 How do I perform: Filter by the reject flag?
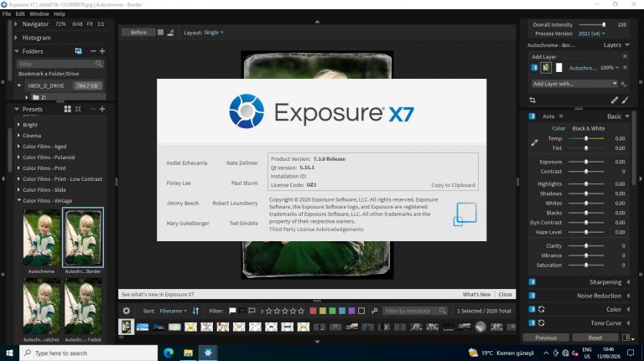click(x=241, y=311)
